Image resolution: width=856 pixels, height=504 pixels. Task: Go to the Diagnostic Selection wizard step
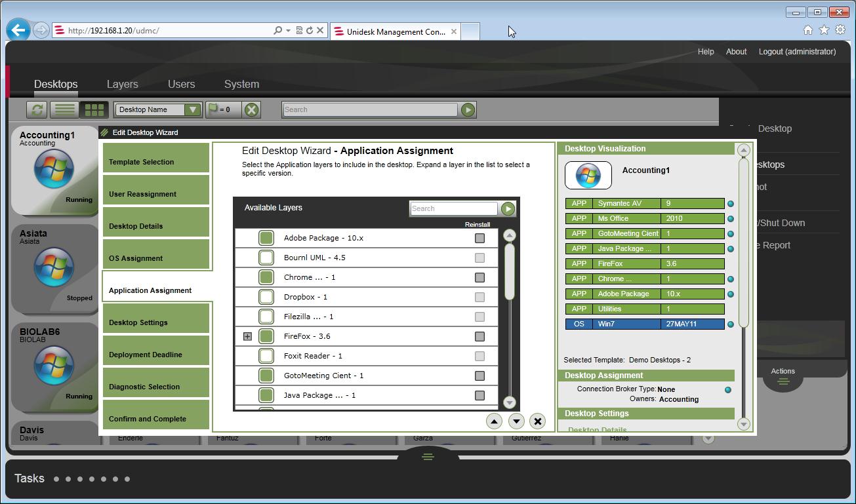click(x=156, y=383)
